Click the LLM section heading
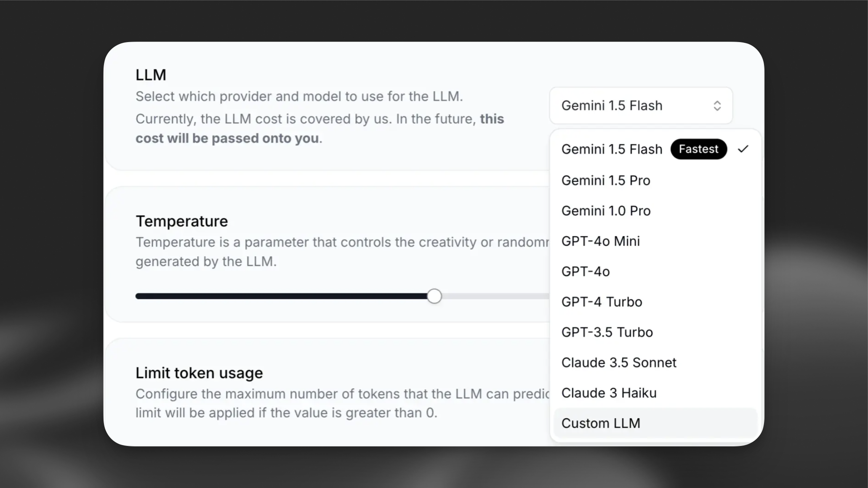Viewport: 868px width, 488px height. pos(150,74)
